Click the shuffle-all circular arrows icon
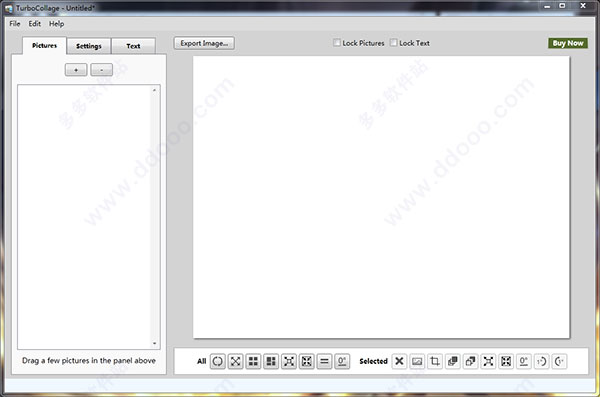Screen dimensions: 600x397 click(217, 361)
